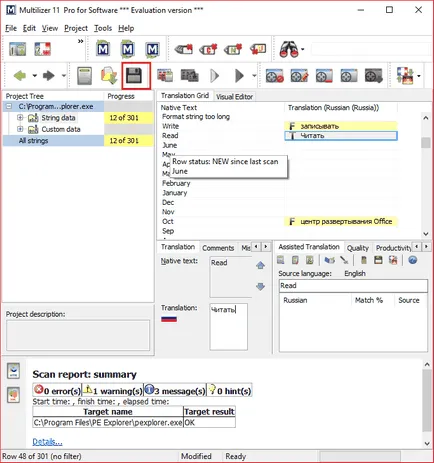Click the dark play triangle build icon
The image size is (434, 463).
pos(239,76)
